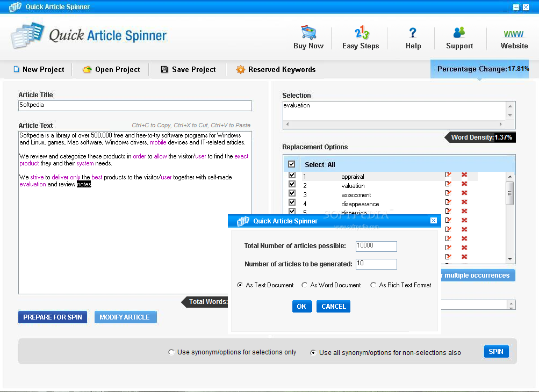Click the Total Number of articles possible field
Viewport: 539px width, 392px height.
(x=376, y=246)
